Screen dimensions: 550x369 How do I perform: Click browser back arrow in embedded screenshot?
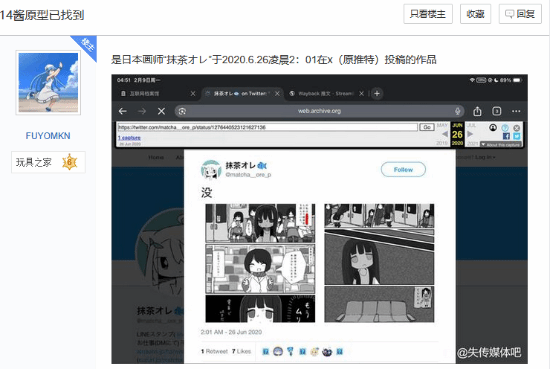[x=122, y=111]
